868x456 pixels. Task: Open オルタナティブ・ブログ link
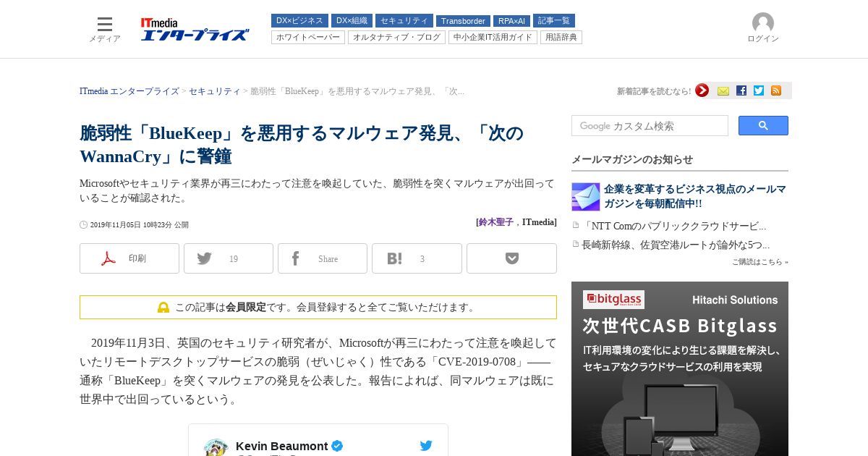396,37
